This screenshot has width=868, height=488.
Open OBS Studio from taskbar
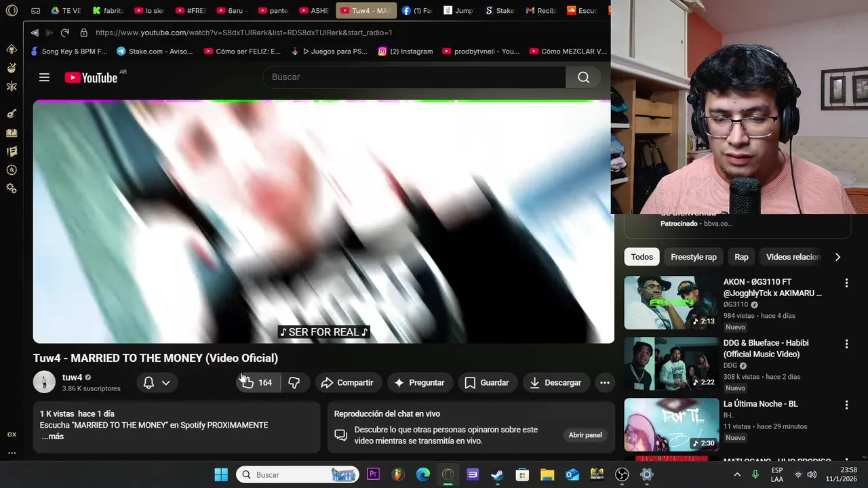coord(622,474)
